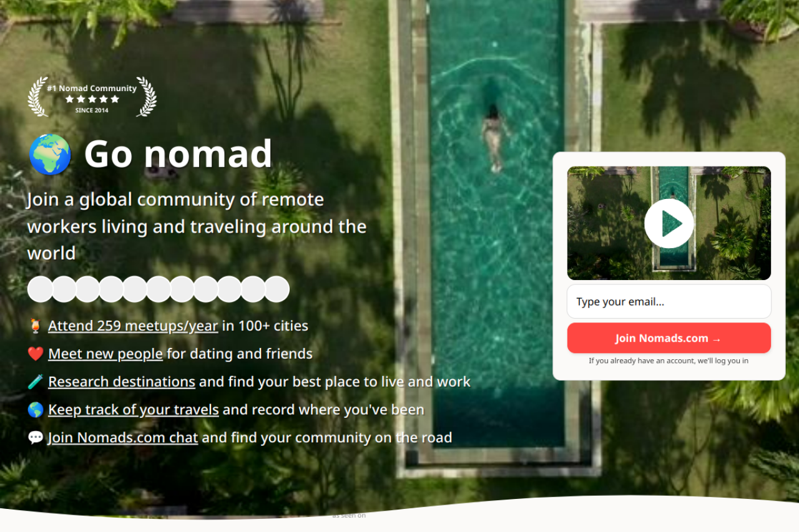This screenshot has height=532, width=799.
Task: Click the '#1 Nomad Community' badge text
Action: pos(92,89)
